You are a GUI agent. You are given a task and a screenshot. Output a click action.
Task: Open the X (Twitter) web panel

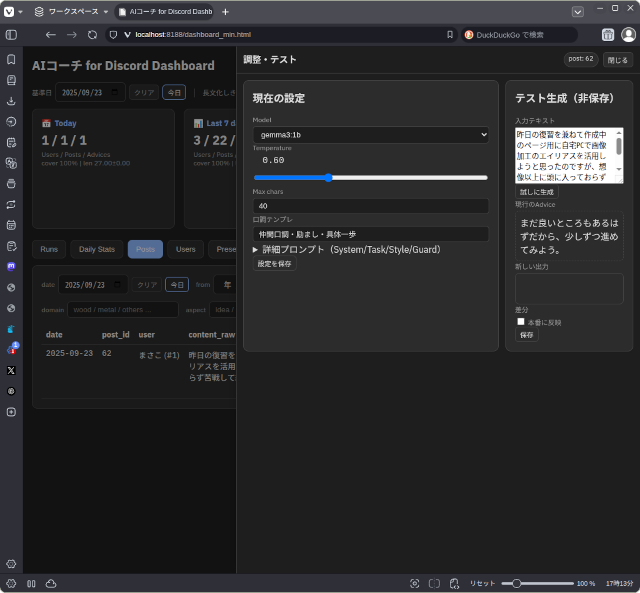[x=11, y=370]
